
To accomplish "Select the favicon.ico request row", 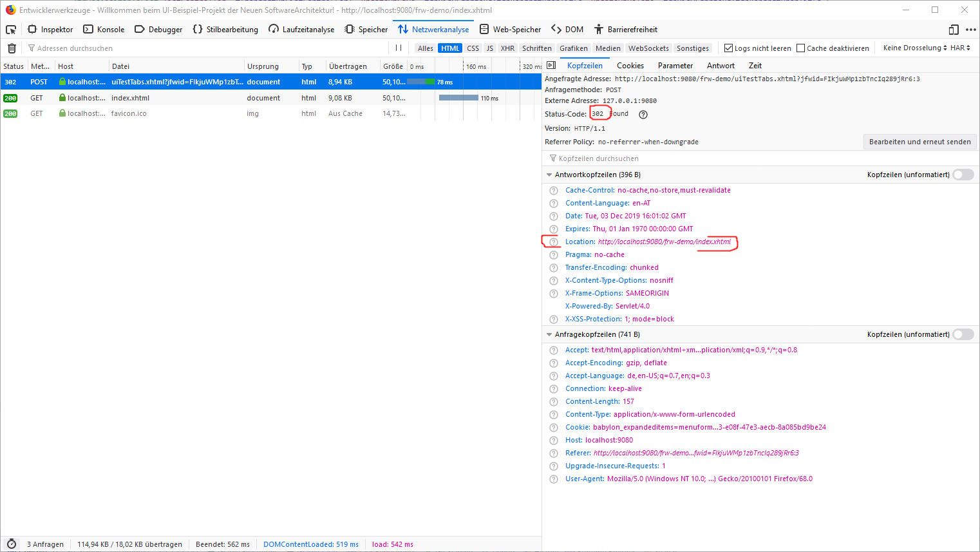I will point(270,113).
